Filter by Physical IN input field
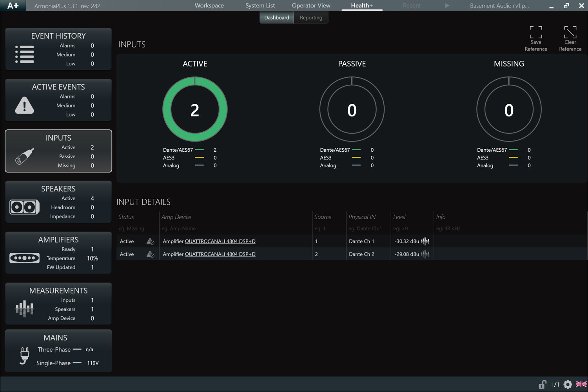The image size is (588, 392). coord(368,229)
